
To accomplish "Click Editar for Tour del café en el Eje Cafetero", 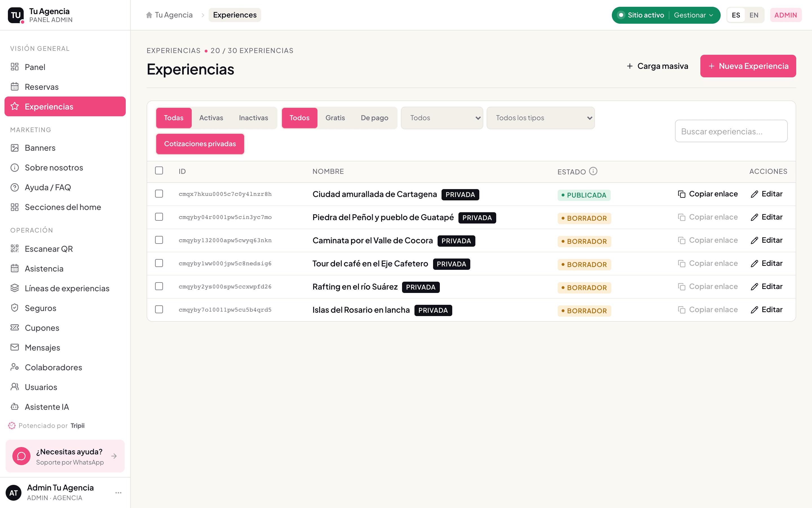I will click(x=766, y=263).
